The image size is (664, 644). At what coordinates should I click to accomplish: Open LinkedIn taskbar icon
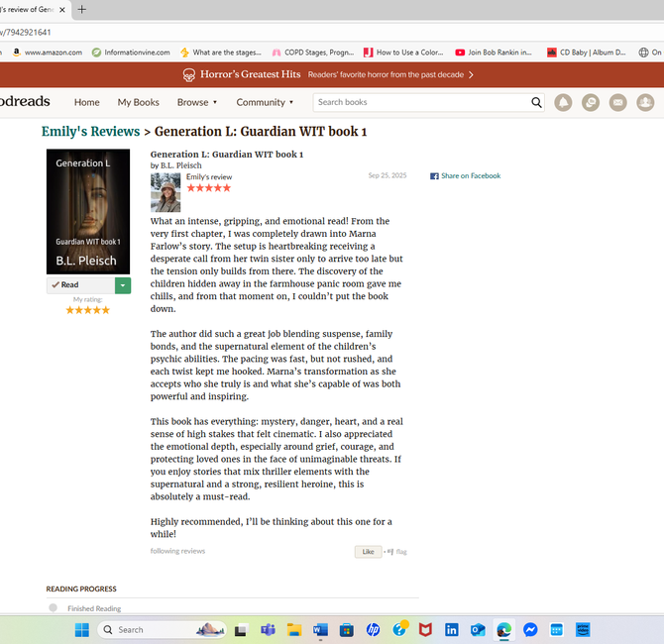tap(451, 629)
